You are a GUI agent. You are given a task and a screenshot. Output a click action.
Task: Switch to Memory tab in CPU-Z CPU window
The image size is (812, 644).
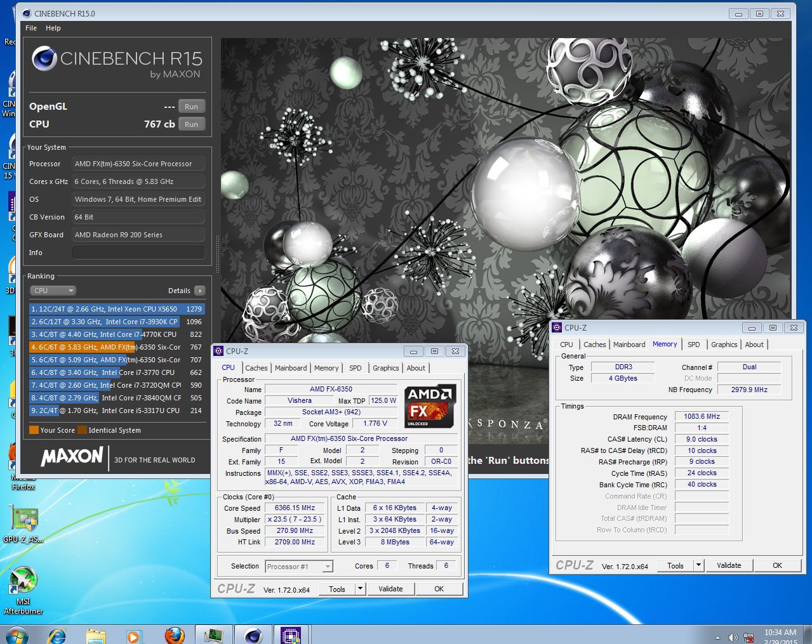click(326, 368)
